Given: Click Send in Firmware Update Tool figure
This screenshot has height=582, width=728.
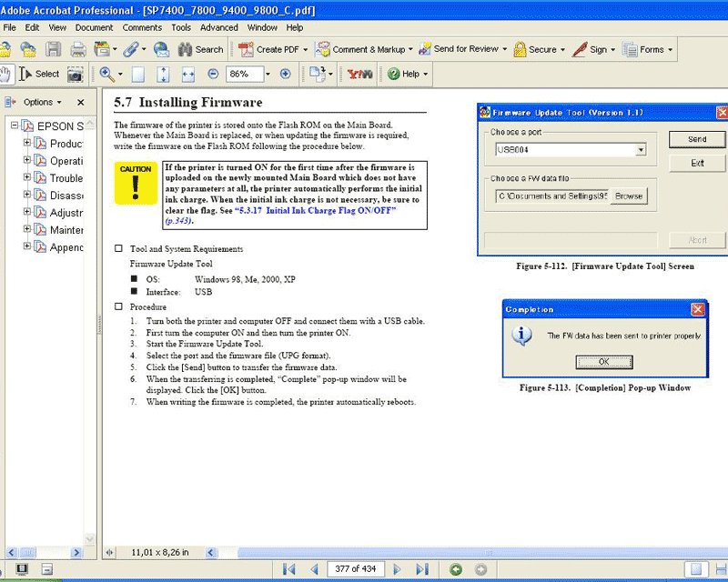Looking at the screenshot, I should 697,140.
